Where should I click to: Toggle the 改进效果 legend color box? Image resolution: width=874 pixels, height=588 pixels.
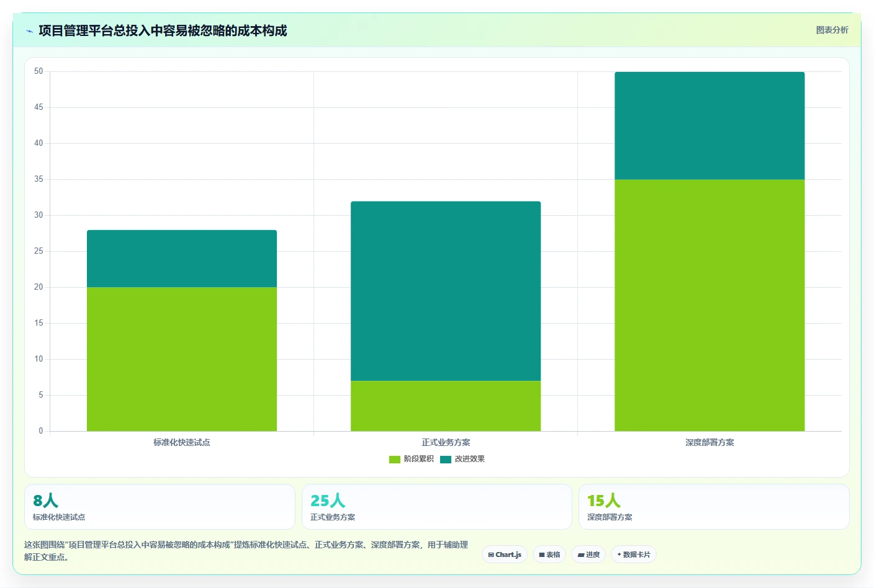445,460
